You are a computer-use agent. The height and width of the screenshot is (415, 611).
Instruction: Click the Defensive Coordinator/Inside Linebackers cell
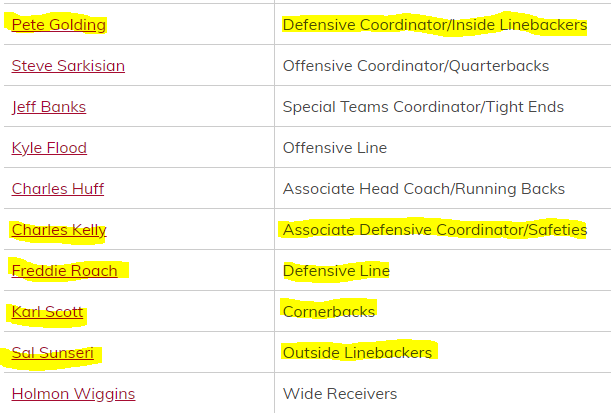pyautogui.click(x=434, y=25)
